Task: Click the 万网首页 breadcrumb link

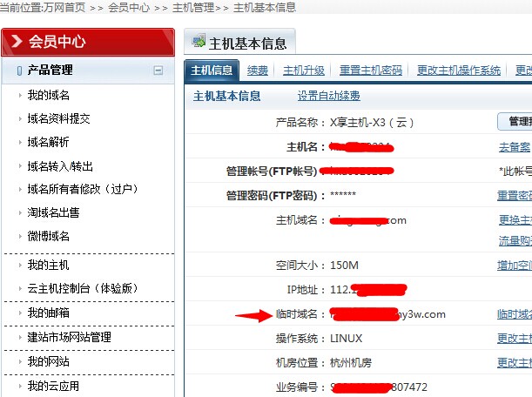Action: (x=64, y=7)
